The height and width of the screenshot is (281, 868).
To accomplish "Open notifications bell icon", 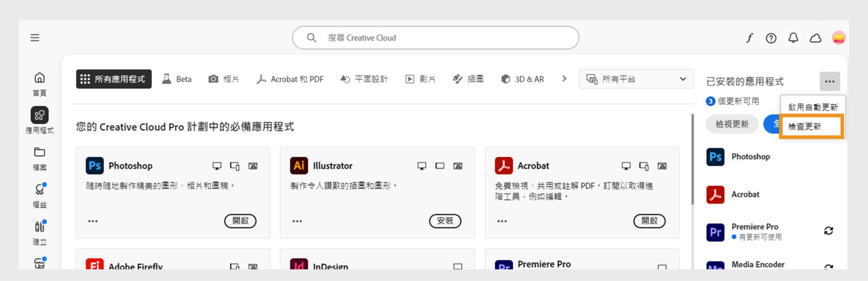I will click(793, 38).
